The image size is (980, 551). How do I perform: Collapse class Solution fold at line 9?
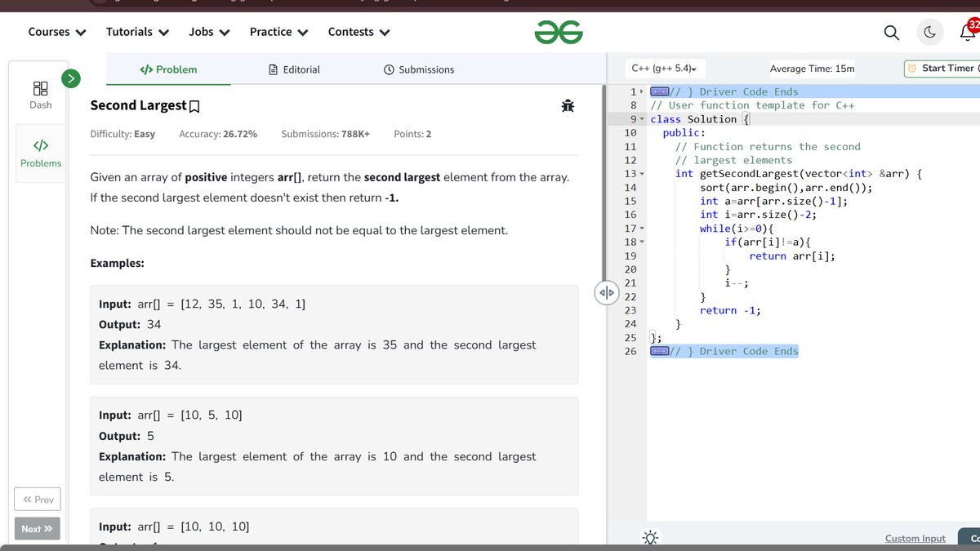coord(642,119)
